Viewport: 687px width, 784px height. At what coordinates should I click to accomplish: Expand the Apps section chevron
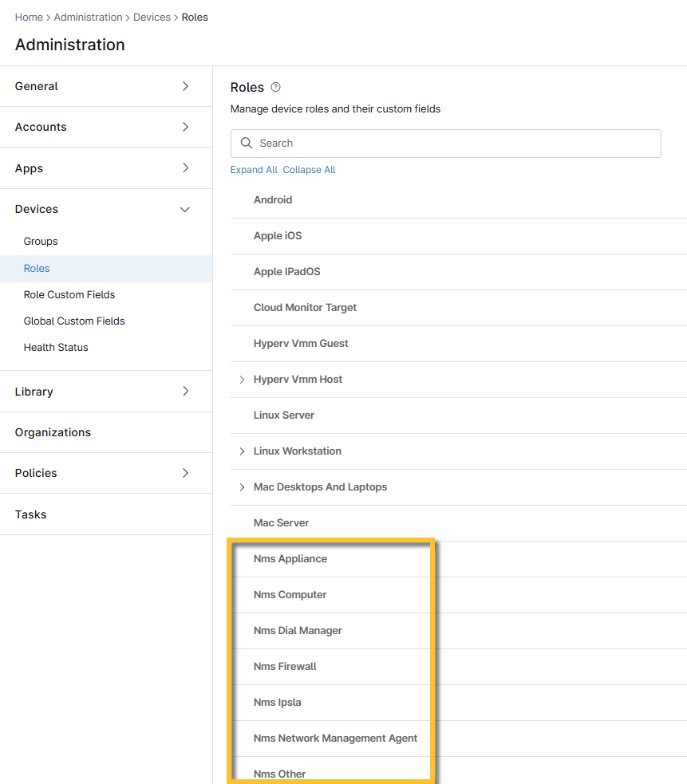185,168
